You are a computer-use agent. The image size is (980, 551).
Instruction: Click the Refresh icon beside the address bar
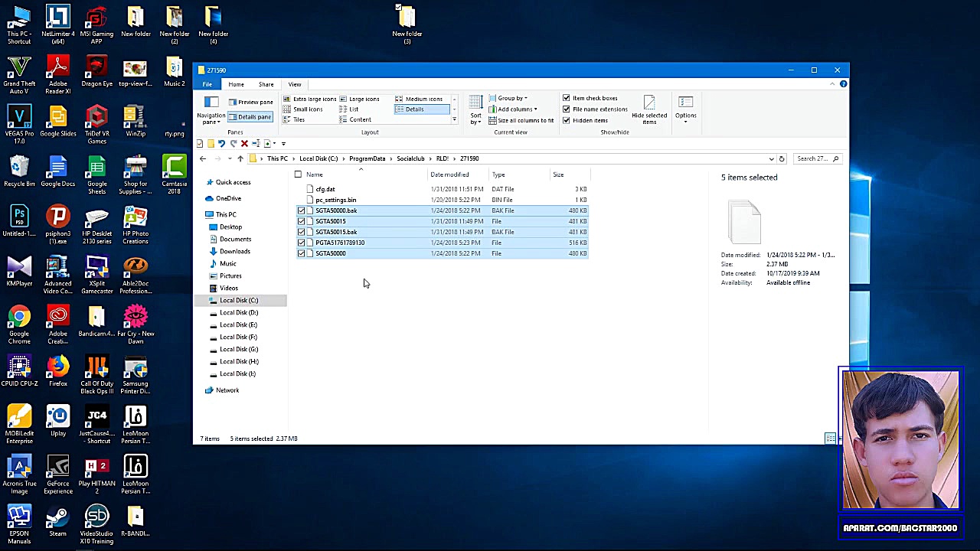(x=782, y=159)
